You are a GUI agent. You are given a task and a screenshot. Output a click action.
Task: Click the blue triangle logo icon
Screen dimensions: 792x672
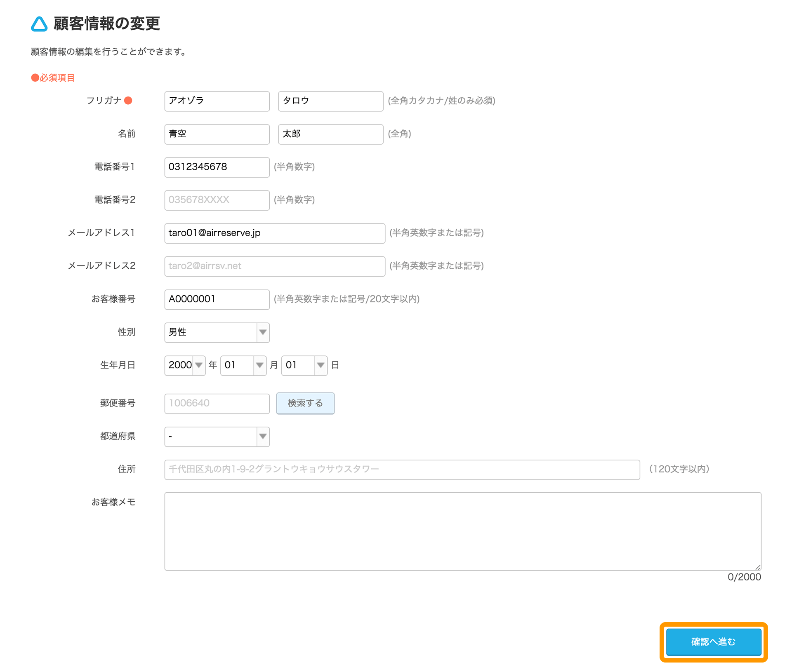pos(39,24)
